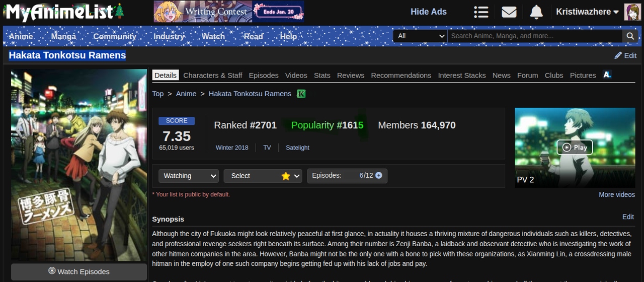
Task: Open notifications bell icon
Action: click(x=536, y=12)
